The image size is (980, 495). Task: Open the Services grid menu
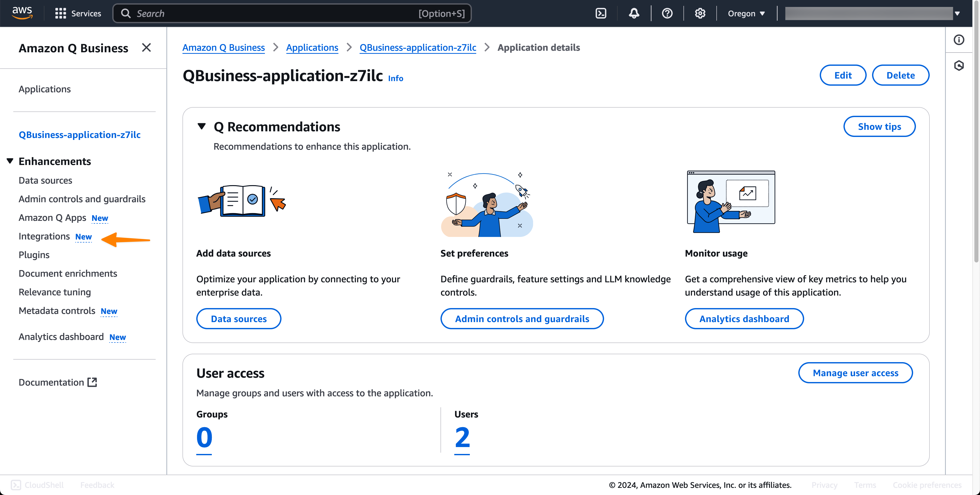[78, 13]
